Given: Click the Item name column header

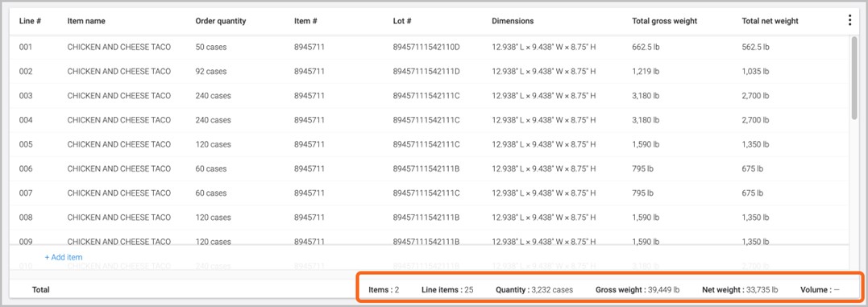Looking at the screenshot, I should coord(86,21).
